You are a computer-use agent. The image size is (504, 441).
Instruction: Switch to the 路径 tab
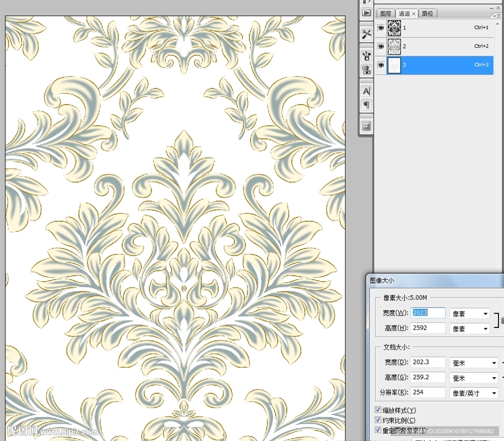(428, 14)
